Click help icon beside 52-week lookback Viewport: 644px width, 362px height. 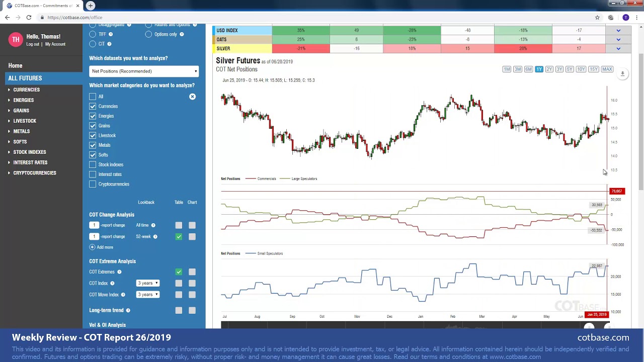(155, 236)
